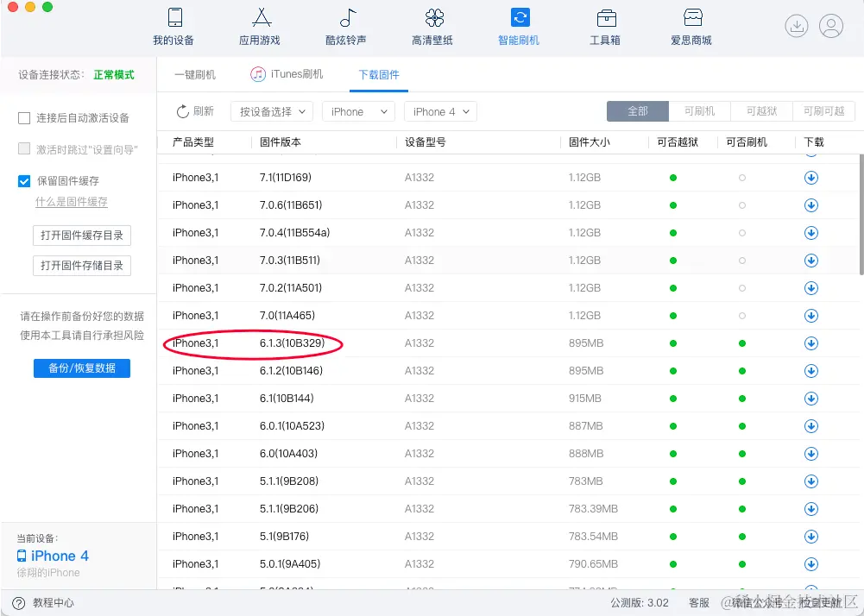This screenshot has height=616, width=864.
Task: Download firmware 6.1.2(10B146)
Action: (x=811, y=371)
